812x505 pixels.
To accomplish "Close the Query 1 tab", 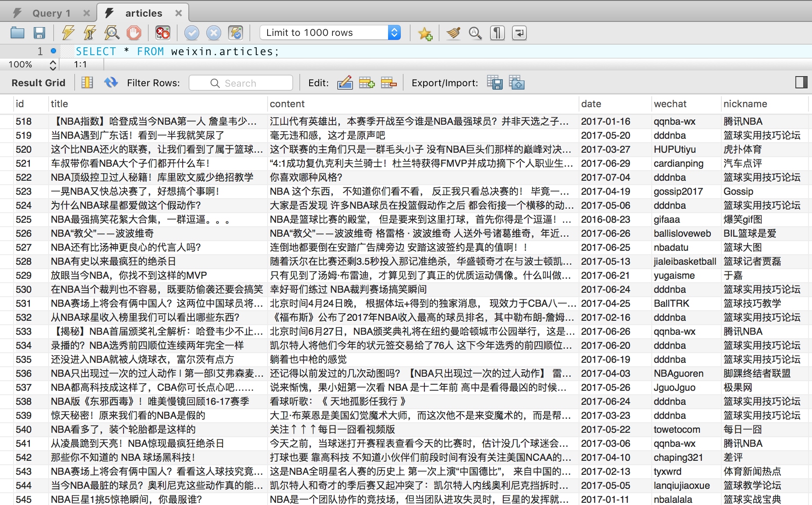I will click(87, 13).
